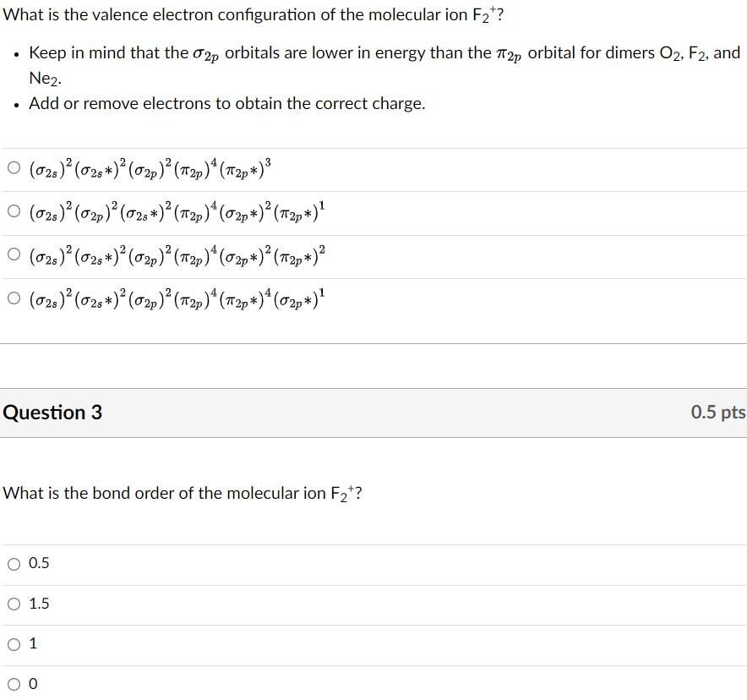The image size is (747, 700).
Task: Select the last configuration ending in (σ2p*)¹
Action: pos(14,298)
